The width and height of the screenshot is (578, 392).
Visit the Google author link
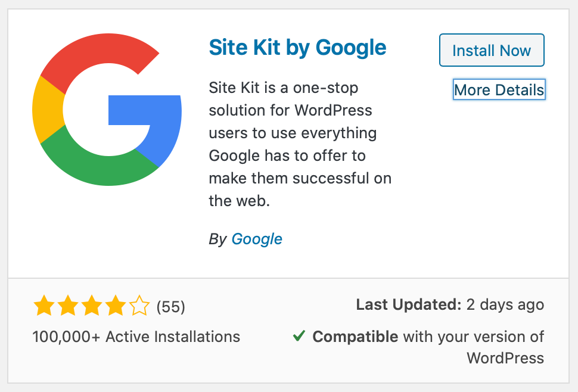click(x=257, y=239)
